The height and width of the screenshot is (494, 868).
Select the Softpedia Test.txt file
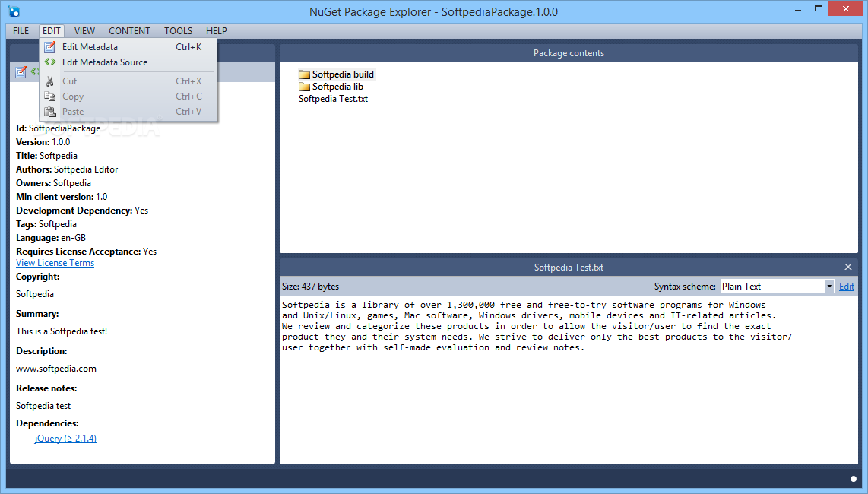pos(333,99)
